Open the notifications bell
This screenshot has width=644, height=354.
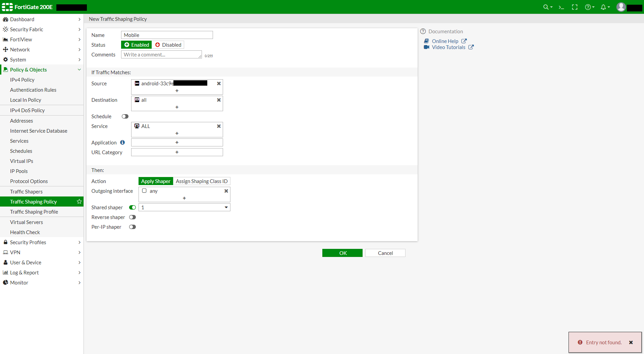tap(605, 7)
